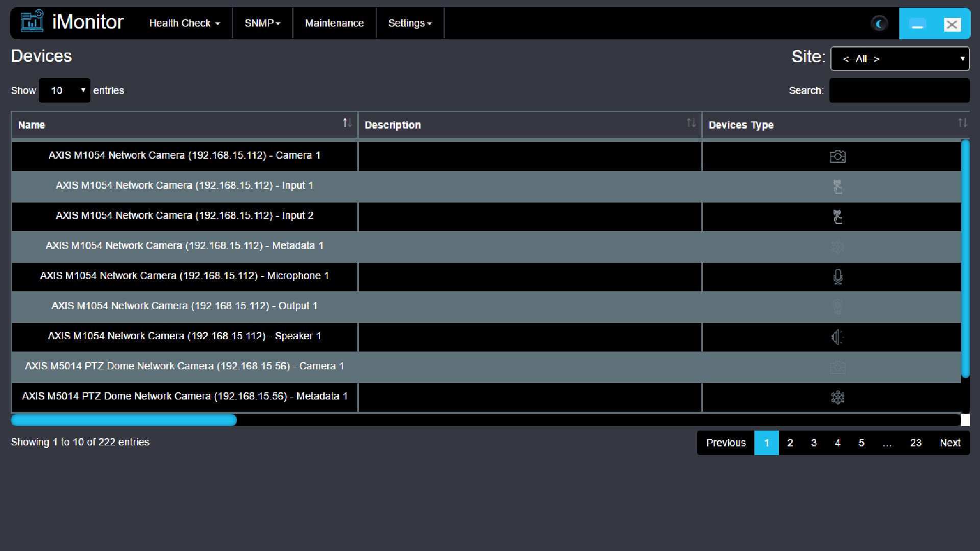Screen dimensions: 980x551
Task: Open the Site selection dropdown
Action: (x=900, y=59)
